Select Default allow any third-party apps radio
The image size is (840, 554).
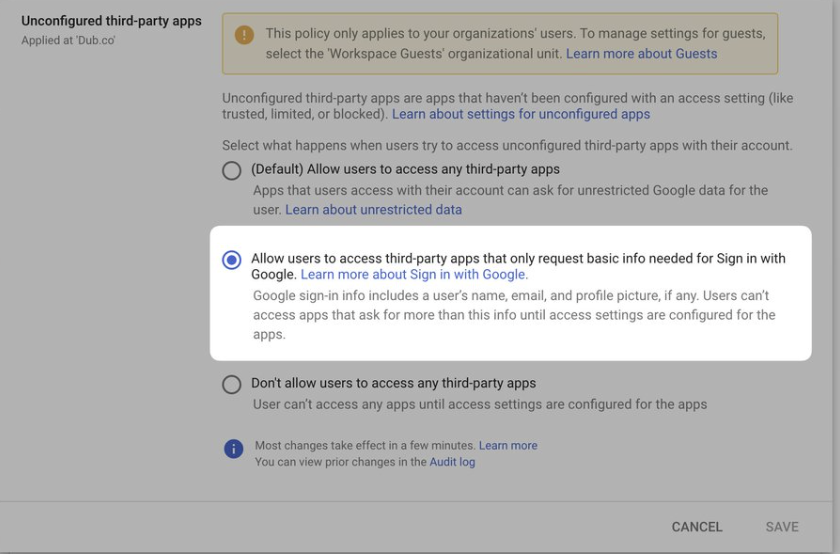point(231,171)
